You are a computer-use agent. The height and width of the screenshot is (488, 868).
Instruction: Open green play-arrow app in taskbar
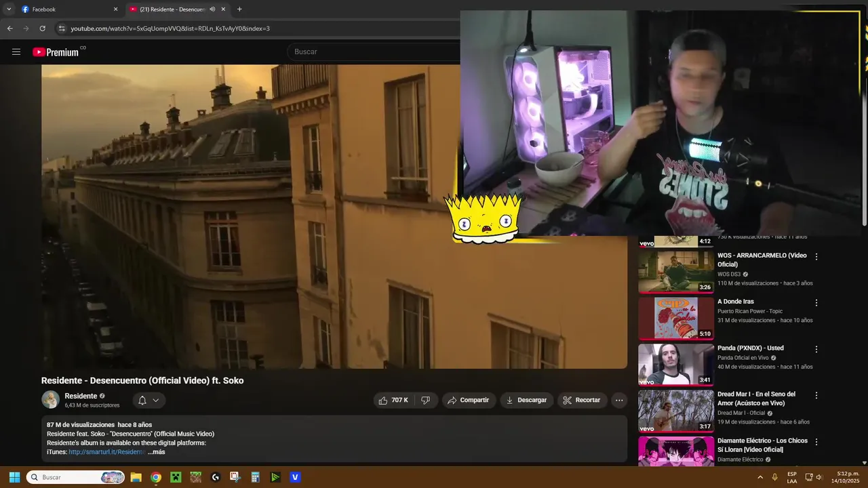click(x=275, y=477)
